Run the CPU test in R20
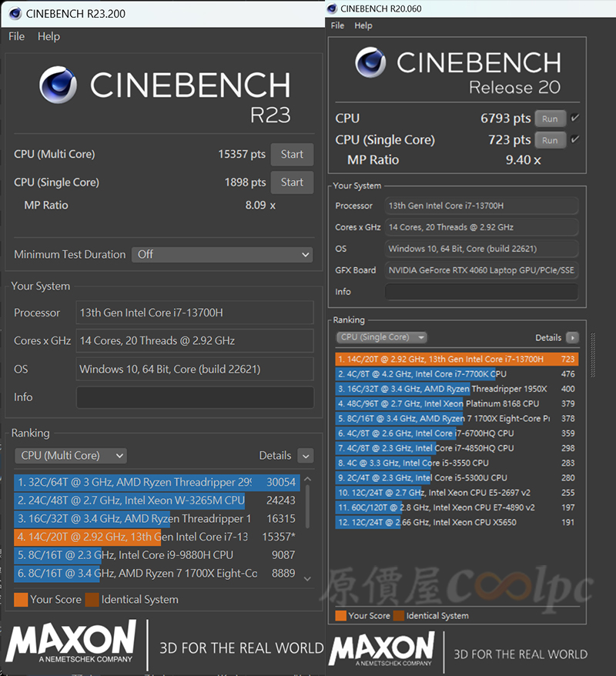The image size is (616, 676). (x=550, y=119)
